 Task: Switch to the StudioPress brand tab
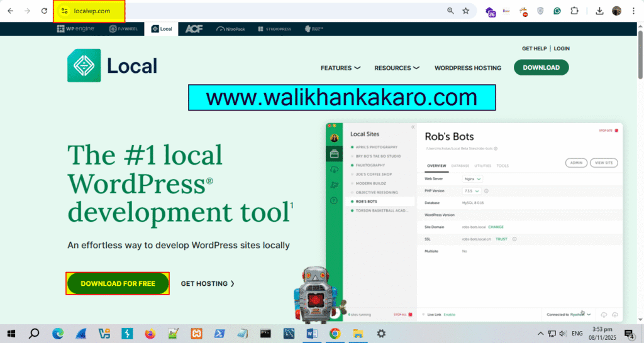[275, 29]
